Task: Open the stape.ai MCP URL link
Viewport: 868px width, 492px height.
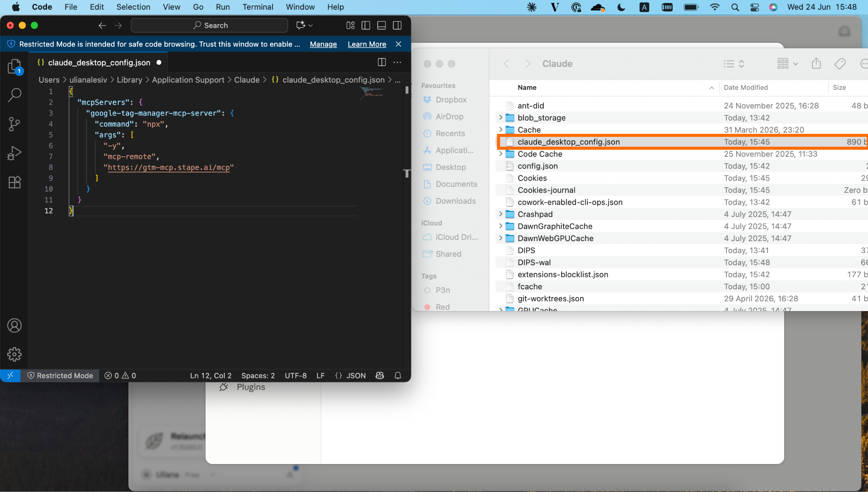Action: [169, 167]
